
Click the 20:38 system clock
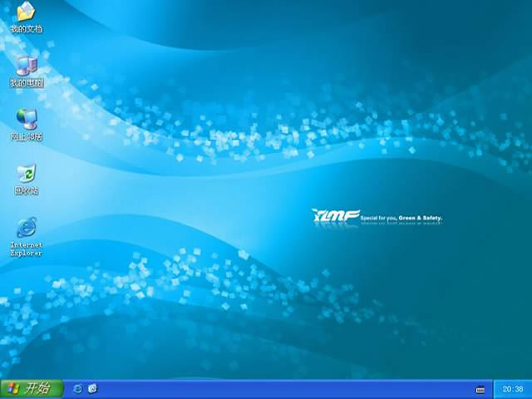(x=512, y=389)
